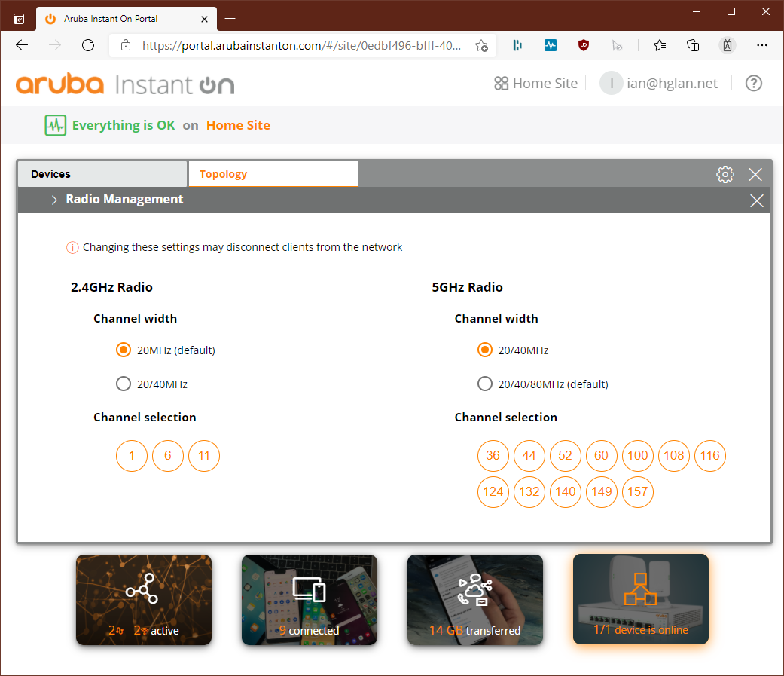Select 2.4GHz 20/40MHz channel width
This screenshot has height=676, width=784.
point(124,384)
